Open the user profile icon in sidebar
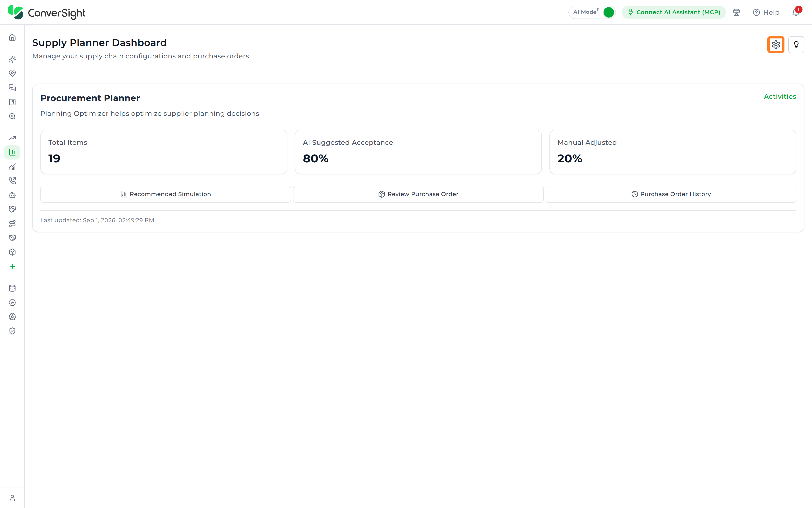 12,498
